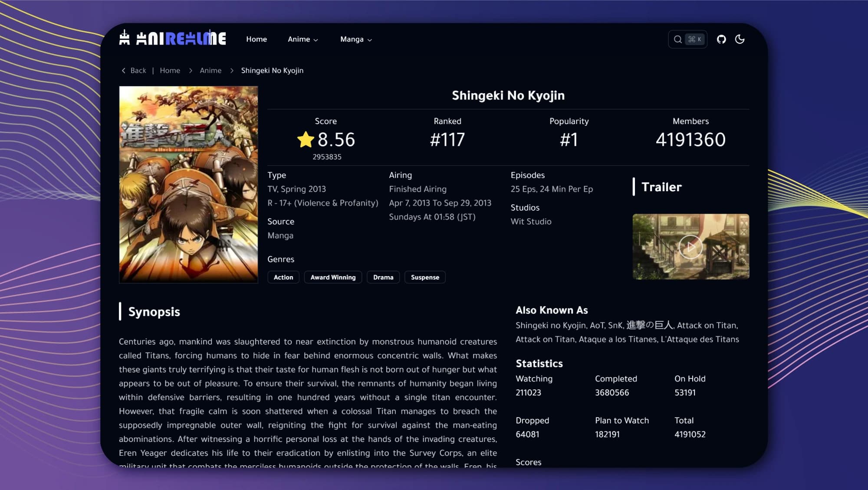This screenshot has width=868, height=490.
Task: Toggle dark mode with moon icon
Action: click(740, 39)
